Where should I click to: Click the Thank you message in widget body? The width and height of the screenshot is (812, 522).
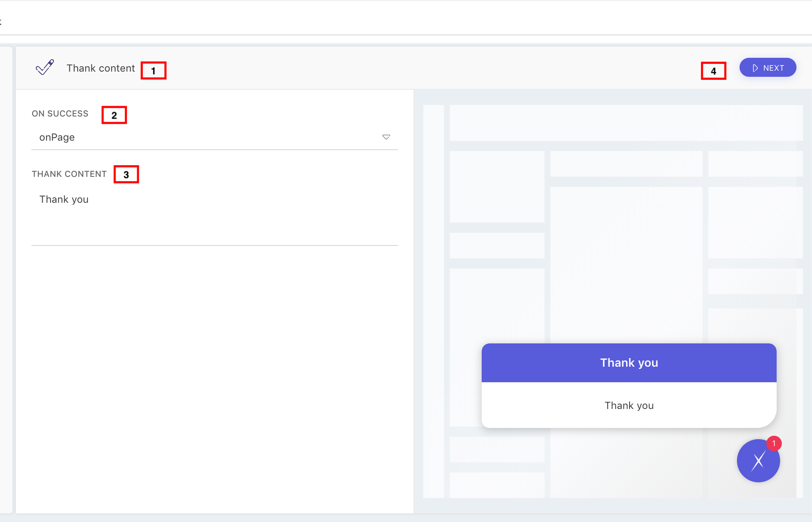click(x=629, y=406)
